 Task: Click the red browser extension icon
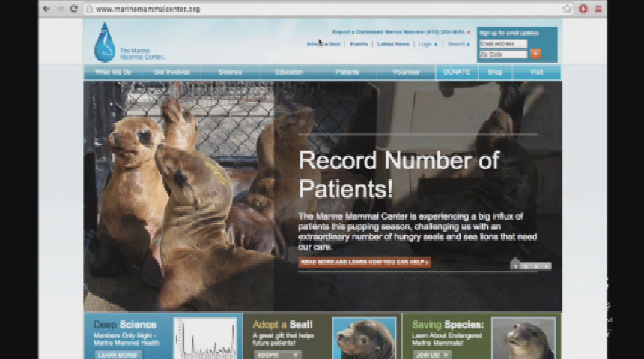click(583, 9)
